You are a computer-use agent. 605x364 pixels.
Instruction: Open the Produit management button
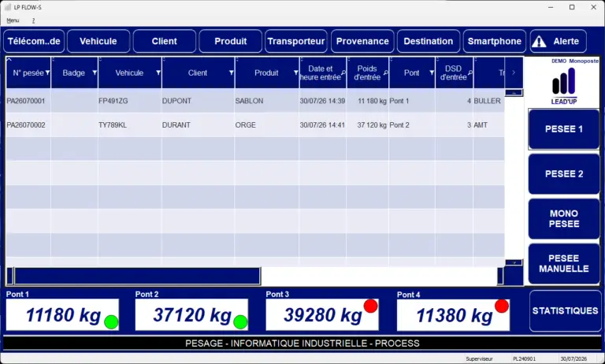coord(230,41)
